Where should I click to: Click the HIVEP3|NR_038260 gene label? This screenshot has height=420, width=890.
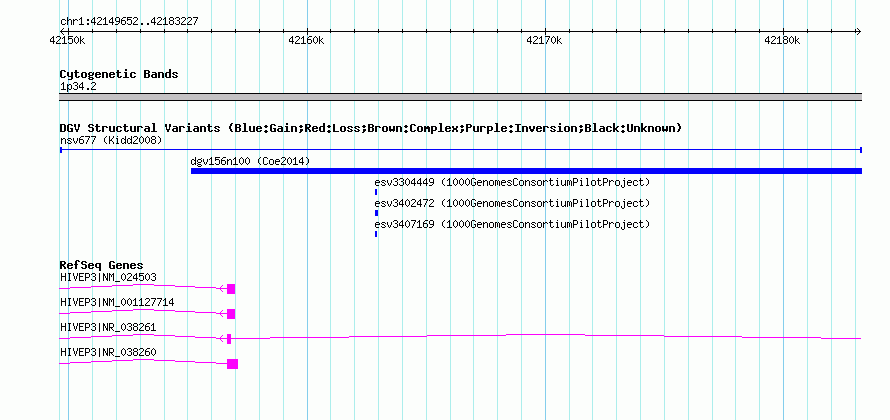click(108, 352)
